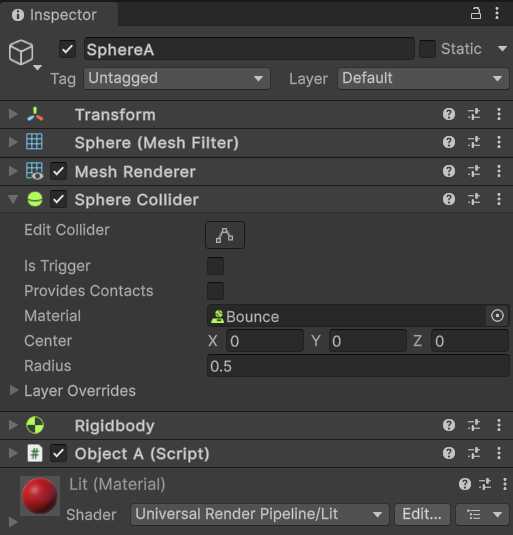Click the GameObject cube icon selector
This screenshot has width=513, height=535.
[x=21, y=53]
